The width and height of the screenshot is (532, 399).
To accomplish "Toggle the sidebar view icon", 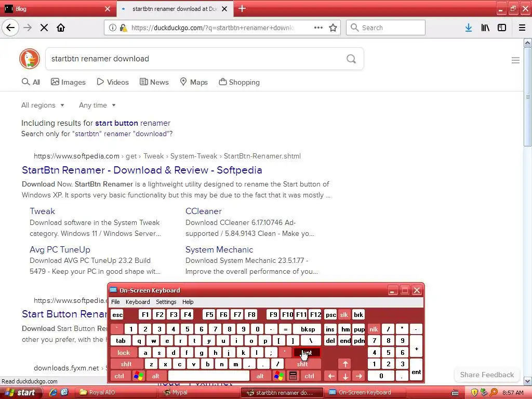I will (x=502, y=28).
